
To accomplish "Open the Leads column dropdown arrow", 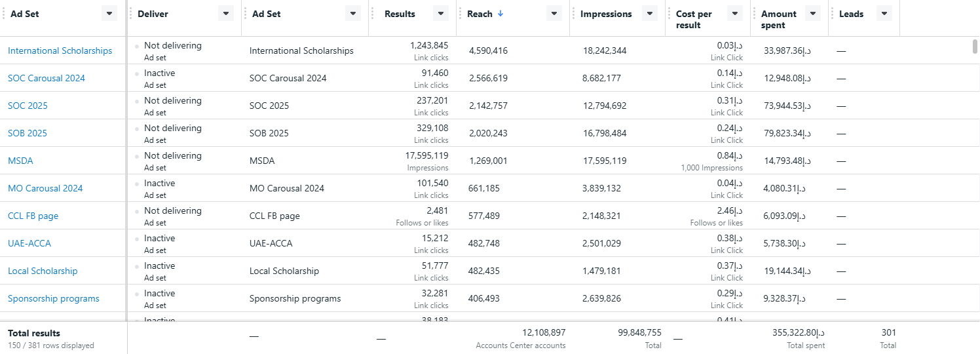I will (884, 14).
